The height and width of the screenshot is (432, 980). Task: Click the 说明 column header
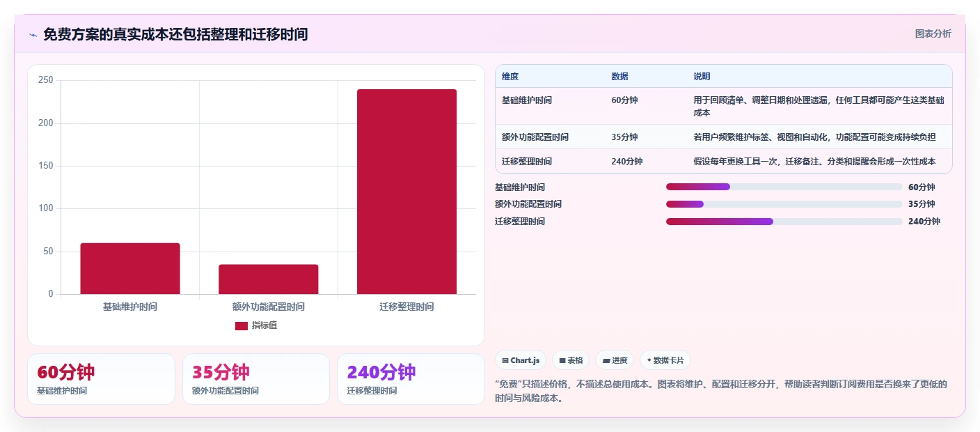(702, 77)
